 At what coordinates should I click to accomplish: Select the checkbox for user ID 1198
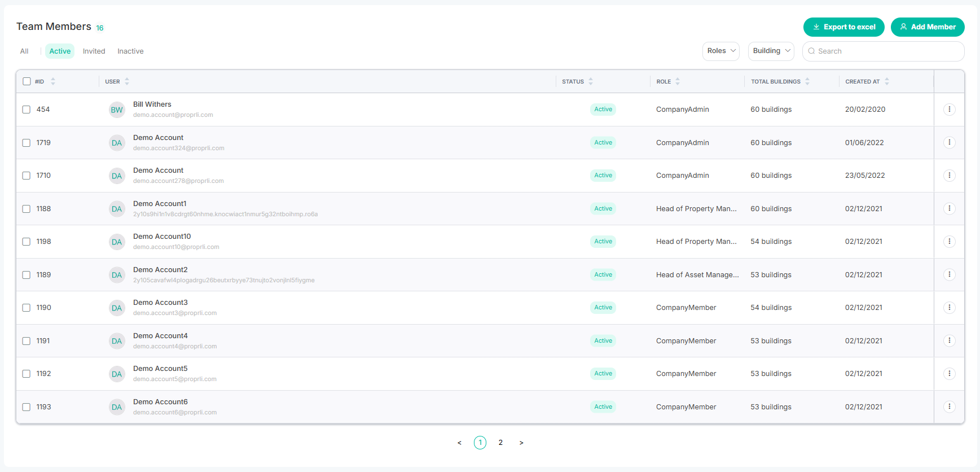tap(27, 242)
